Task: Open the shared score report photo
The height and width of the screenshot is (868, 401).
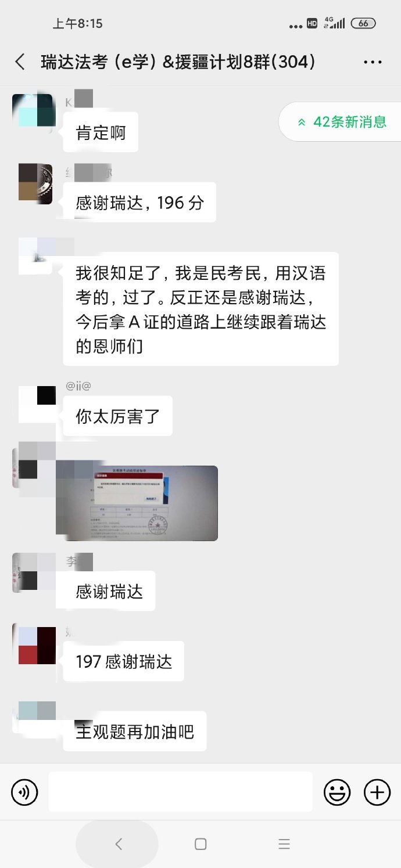Action: tap(137, 503)
